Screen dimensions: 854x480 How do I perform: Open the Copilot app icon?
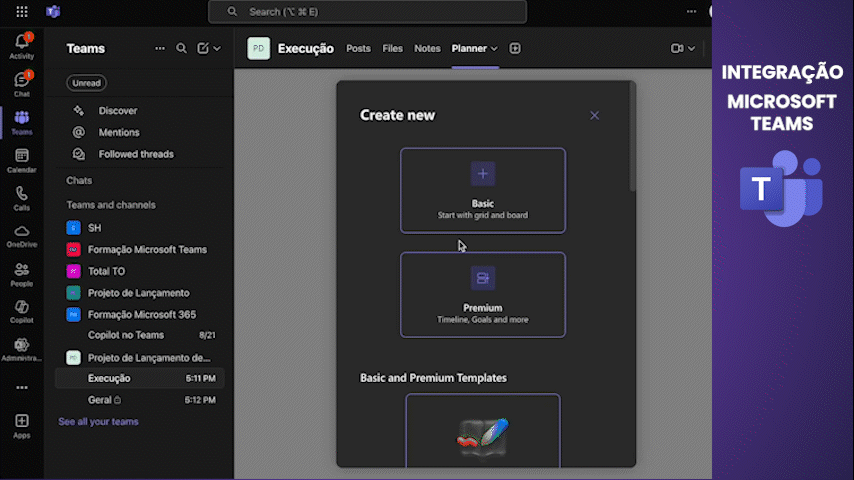coord(21,311)
